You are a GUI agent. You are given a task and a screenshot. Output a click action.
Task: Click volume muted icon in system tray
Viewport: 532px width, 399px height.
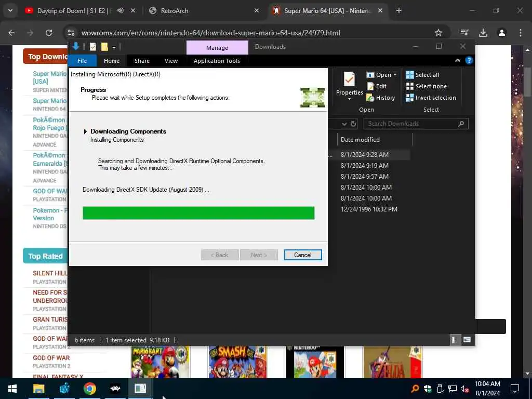465,389
